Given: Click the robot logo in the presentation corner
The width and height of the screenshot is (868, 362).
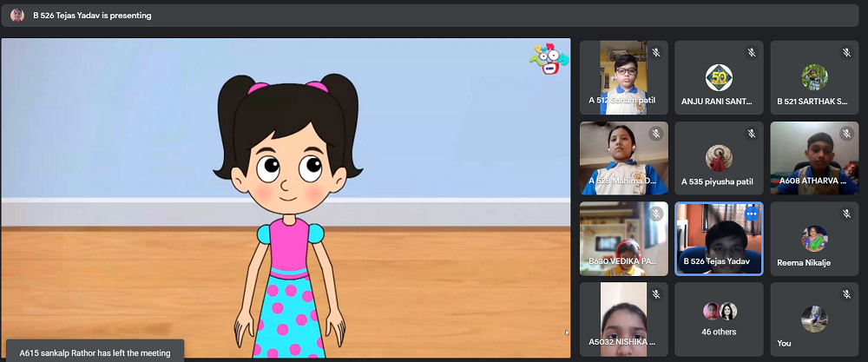Looking at the screenshot, I should (549, 60).
